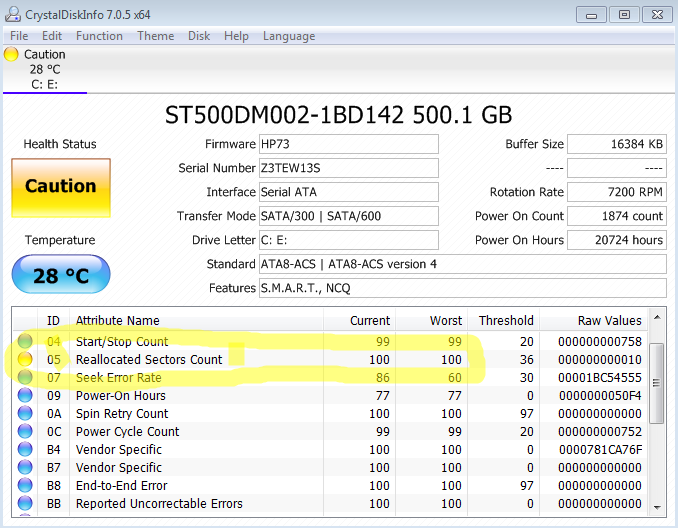Viewport: 678px width, 528px height.
Task: Click raw value 0000000050F4
Action: pos(600,396)
